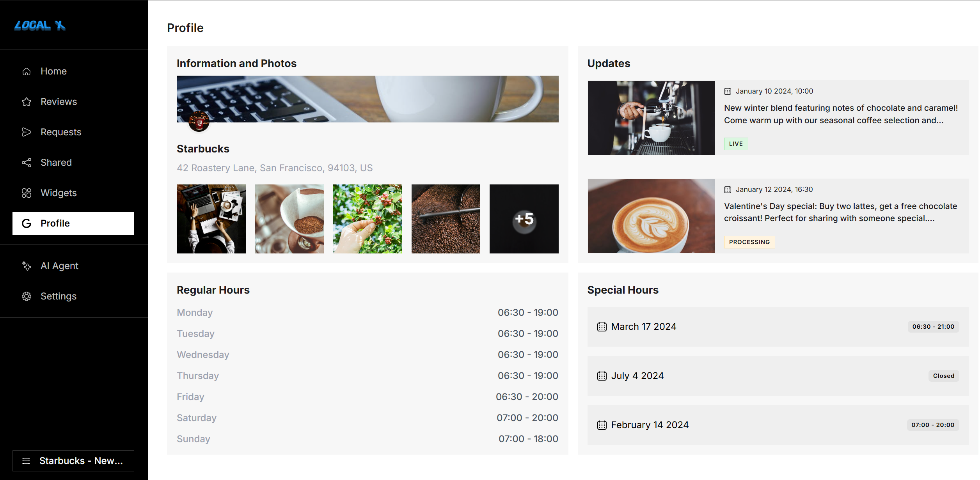Click the Reviews star icon
Screen dimensions: 980x480
[27, 102]
